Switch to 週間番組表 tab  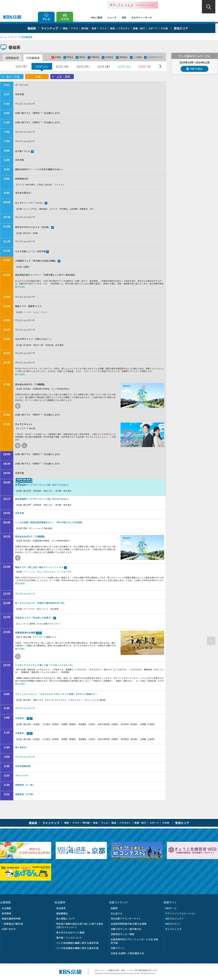12,58
